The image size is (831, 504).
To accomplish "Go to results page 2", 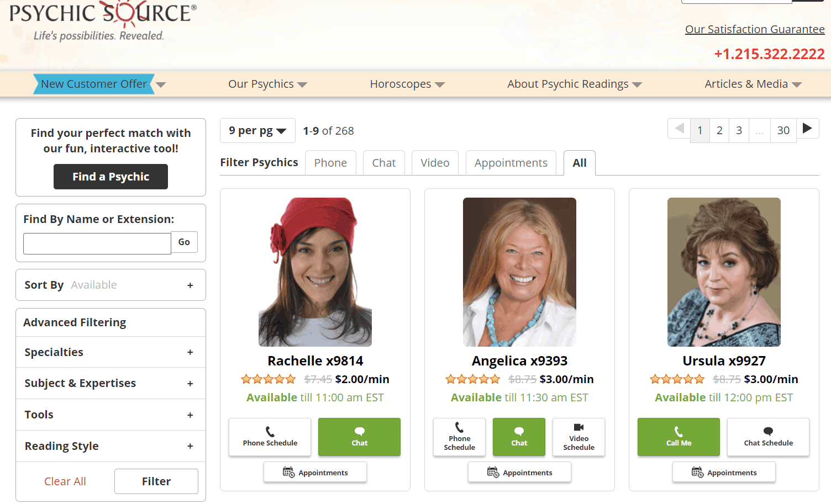I will click(719, 130).
